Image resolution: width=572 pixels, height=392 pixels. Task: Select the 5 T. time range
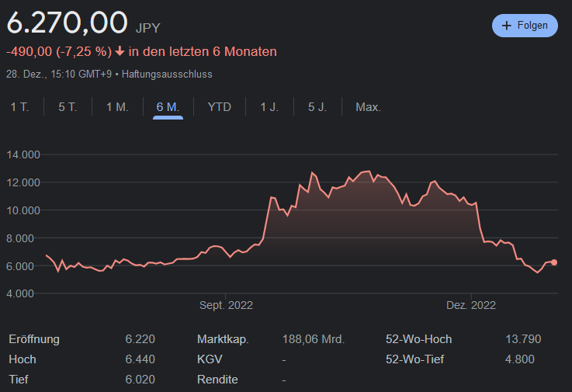click(68, 107)
